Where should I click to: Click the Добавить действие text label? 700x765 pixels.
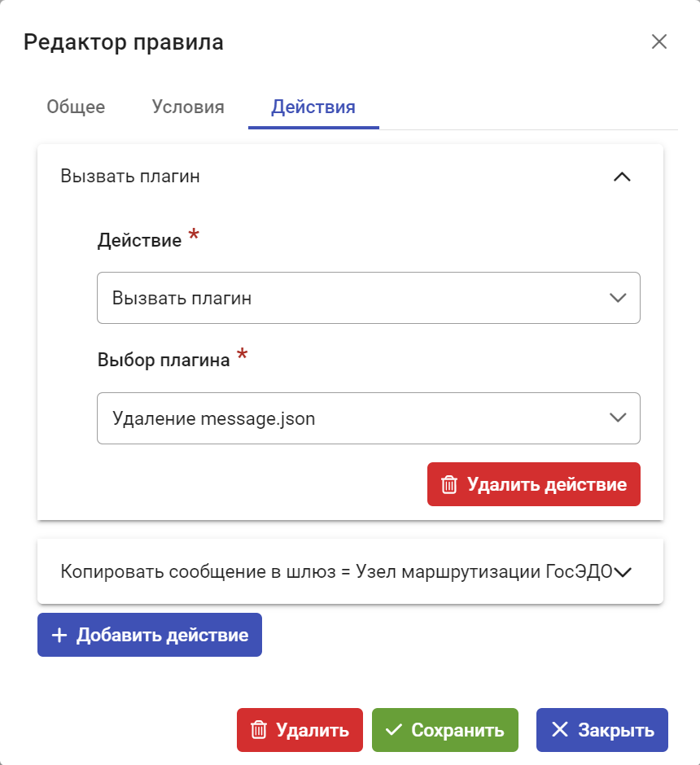pos(163,635)
